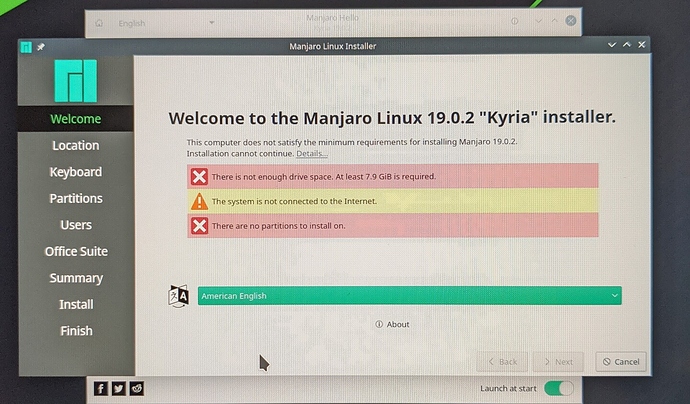Click the red X icon beside no partitions error

(199, 226)
